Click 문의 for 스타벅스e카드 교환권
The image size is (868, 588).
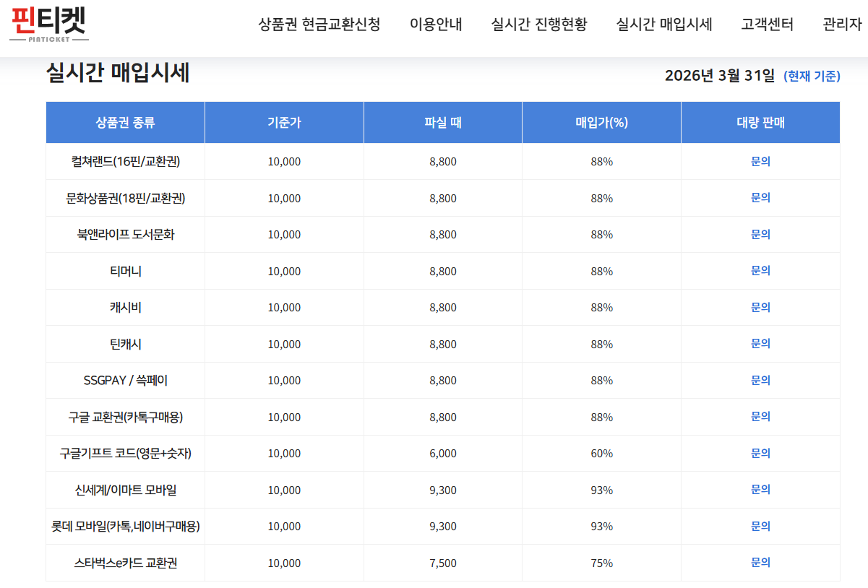point(760,562)
